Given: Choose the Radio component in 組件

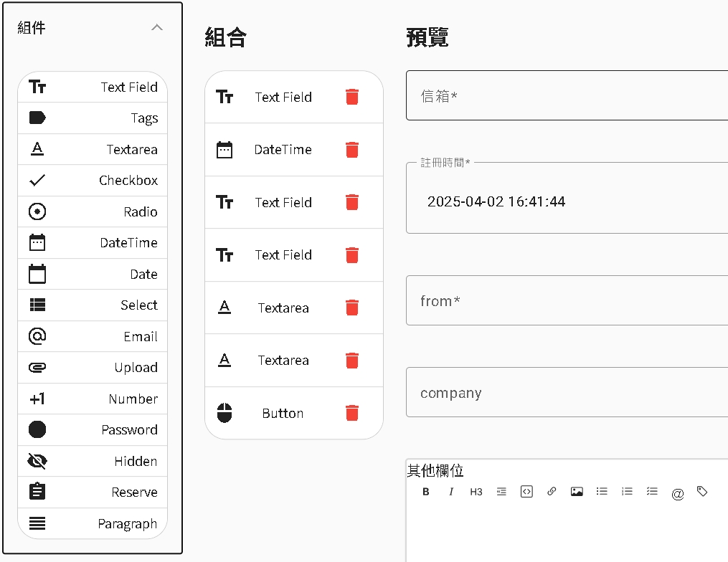Looking at the screenshot, I should click(x=93, y=211).
